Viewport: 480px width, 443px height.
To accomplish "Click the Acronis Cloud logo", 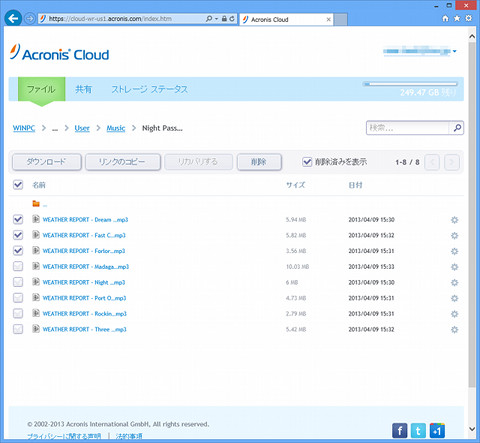I will click(x=59, y=53).
